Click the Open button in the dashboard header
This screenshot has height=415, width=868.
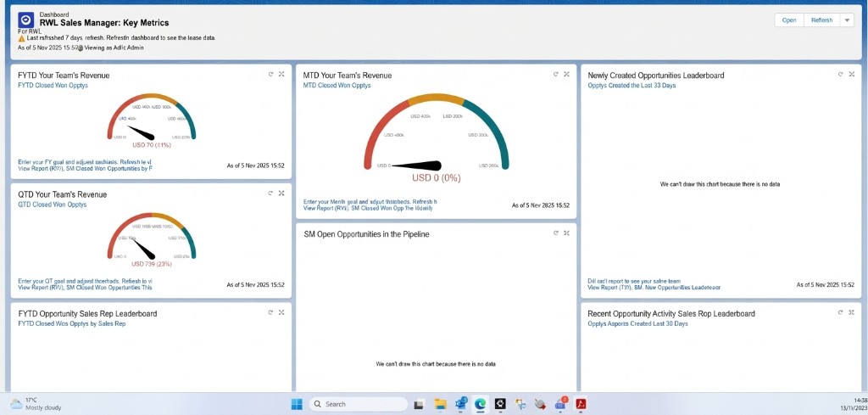pos(789,20)
